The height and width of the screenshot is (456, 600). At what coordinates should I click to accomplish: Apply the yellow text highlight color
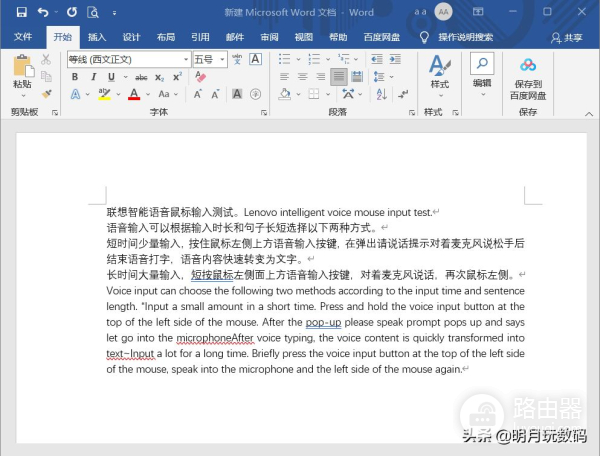(x=104, y=94)
